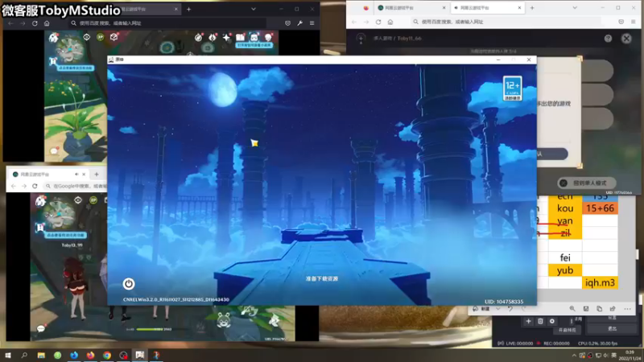Open a new tab in Chrome window

click(x=97, y=175)
